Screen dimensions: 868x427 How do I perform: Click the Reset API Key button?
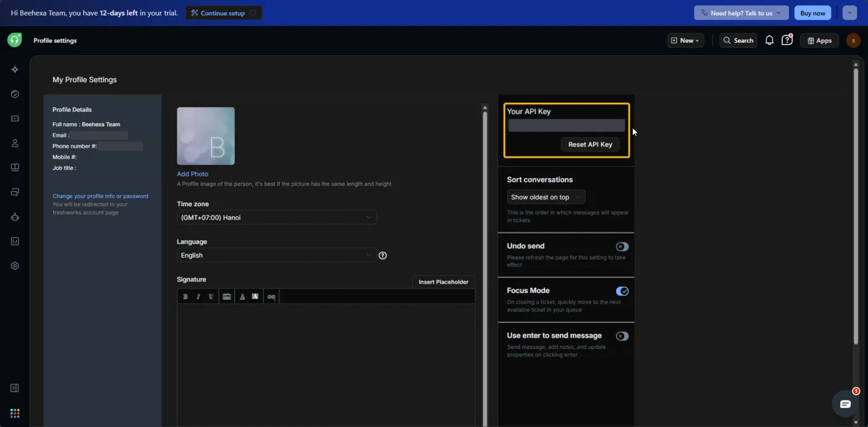pos(590,144)
